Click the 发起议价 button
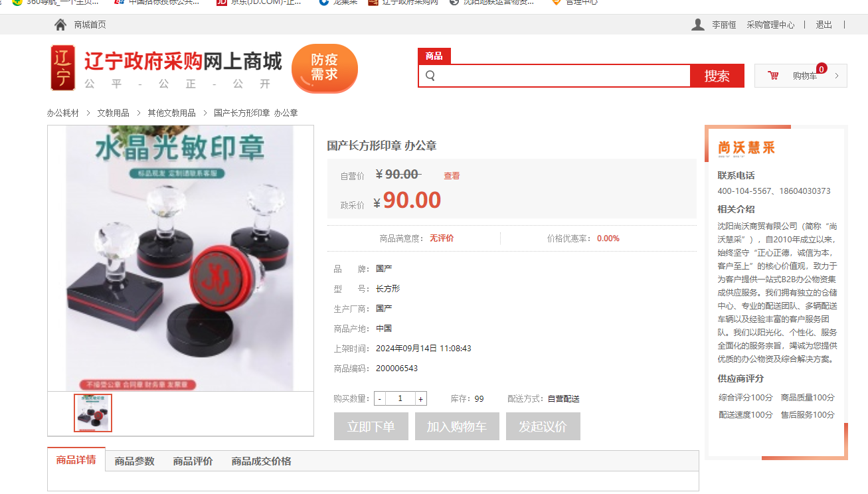The width and height of the screenshot is (868, 494). tap(543, 426)
